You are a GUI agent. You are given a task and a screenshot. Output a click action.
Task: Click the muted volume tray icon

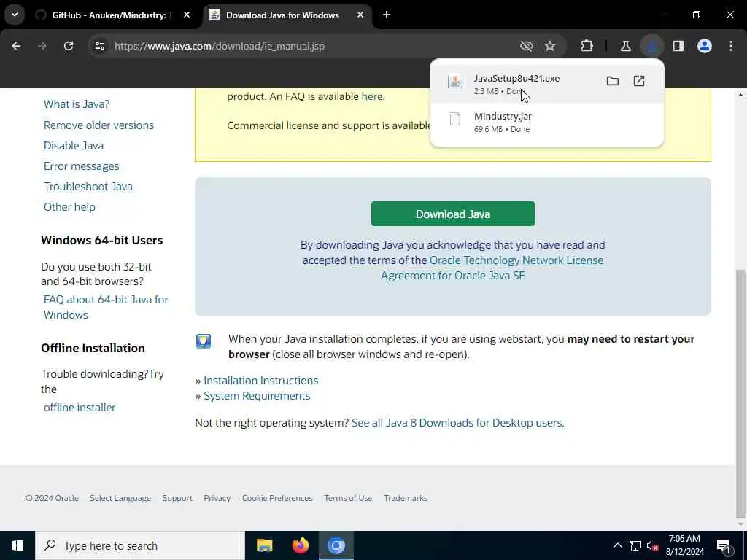(x=653, y=545)
